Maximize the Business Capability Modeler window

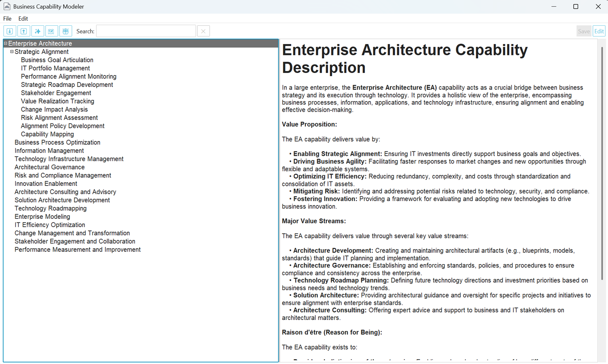(576, 6)
